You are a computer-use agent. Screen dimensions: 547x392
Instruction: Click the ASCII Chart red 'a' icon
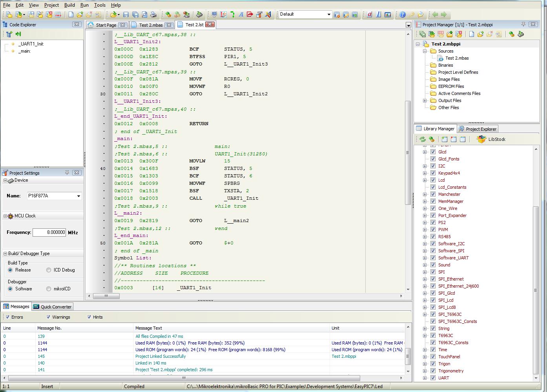point(369,15)
